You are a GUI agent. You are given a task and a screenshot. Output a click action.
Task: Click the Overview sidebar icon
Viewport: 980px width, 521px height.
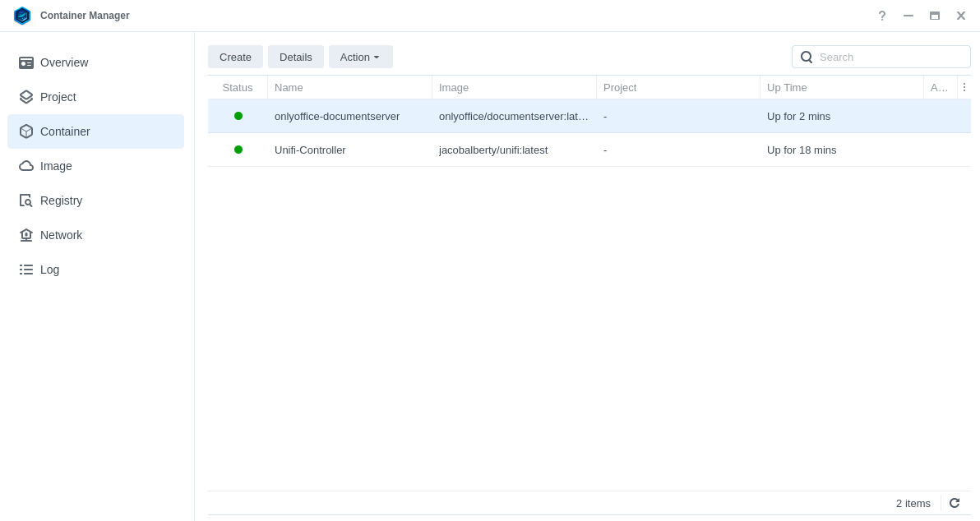click(26, 62)
